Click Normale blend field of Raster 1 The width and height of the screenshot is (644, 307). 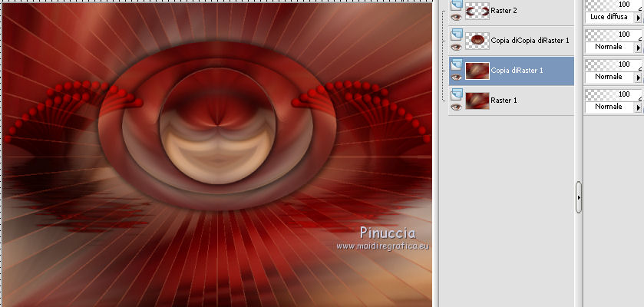[609, 107]
